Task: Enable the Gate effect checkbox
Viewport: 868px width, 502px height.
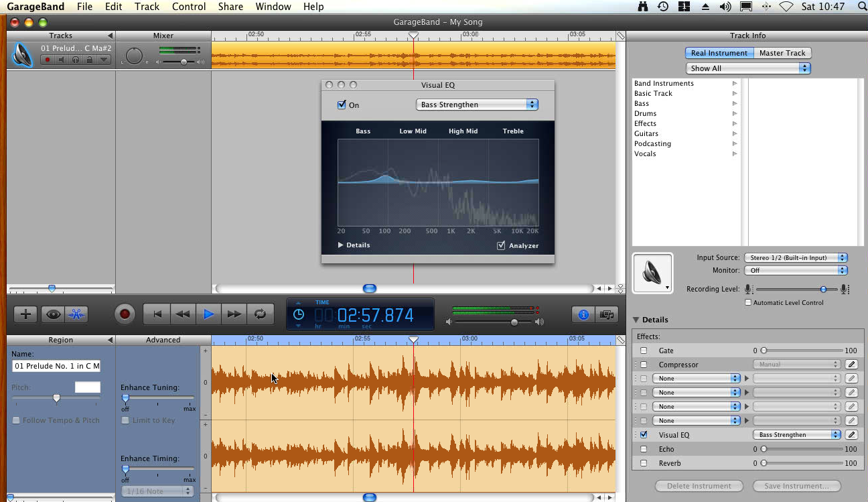Action: (x=644, y=351)
